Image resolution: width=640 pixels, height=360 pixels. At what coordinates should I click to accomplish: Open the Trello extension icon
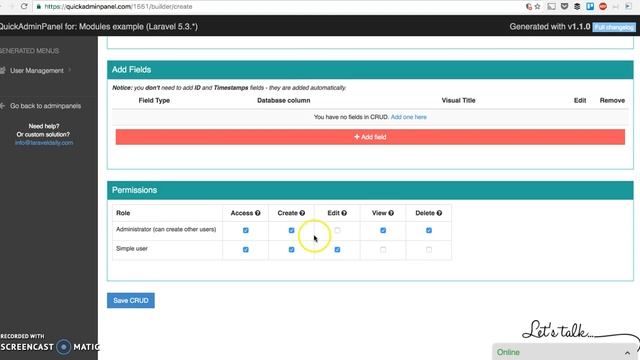tap(590, 6)
